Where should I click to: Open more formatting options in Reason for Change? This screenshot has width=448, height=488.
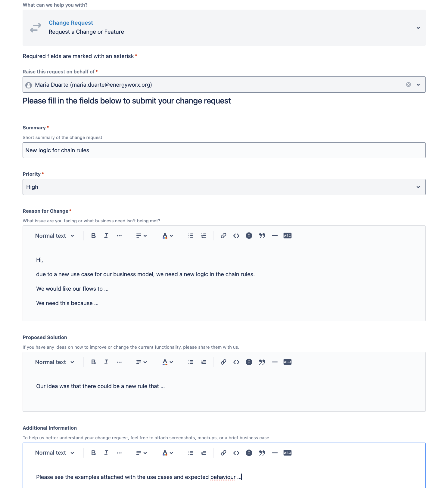(119, 236)
